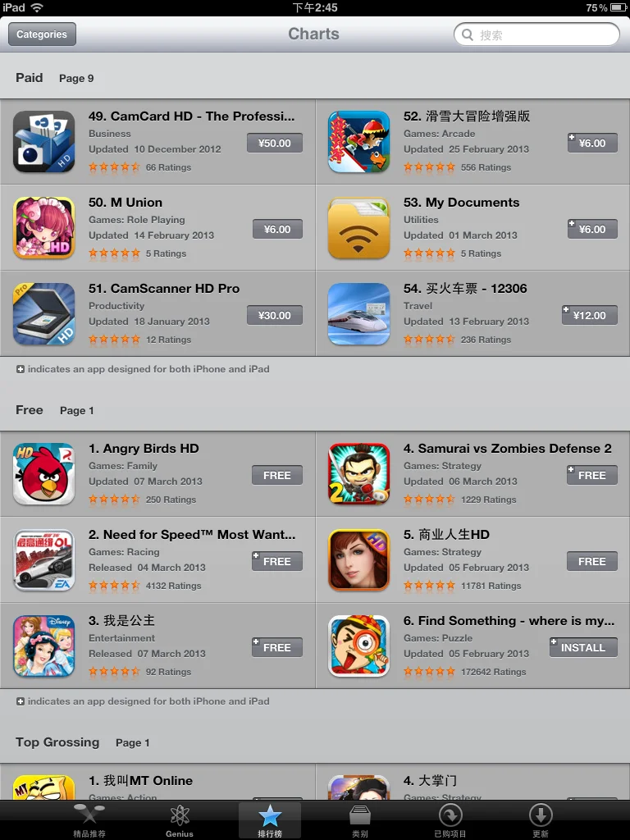Screen dimensions: 630x840
Task: Select the CamScanner HD Pro icon
Action: tap(44, 314)
